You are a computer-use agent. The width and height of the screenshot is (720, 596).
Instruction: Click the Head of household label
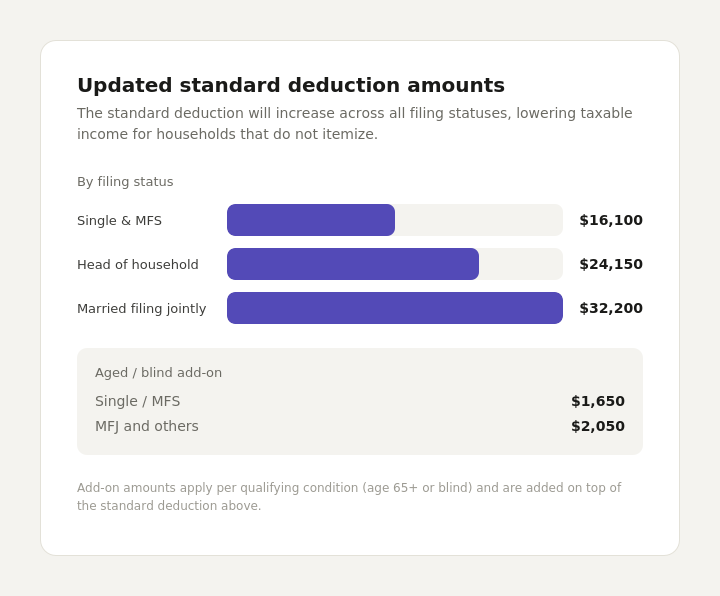click(138, 264)
